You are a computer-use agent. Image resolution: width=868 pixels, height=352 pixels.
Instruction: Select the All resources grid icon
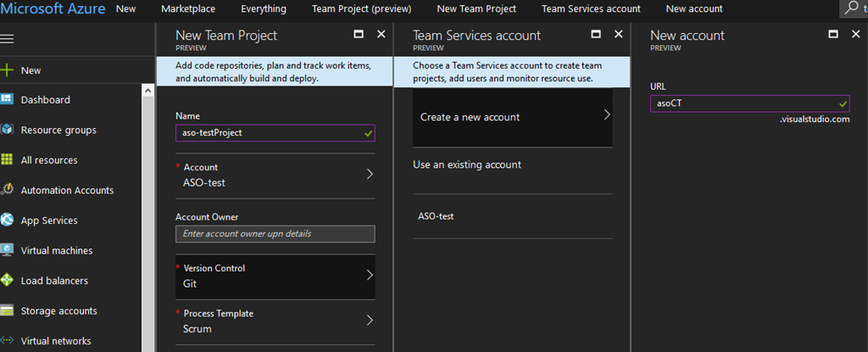(x=8, y=160)
